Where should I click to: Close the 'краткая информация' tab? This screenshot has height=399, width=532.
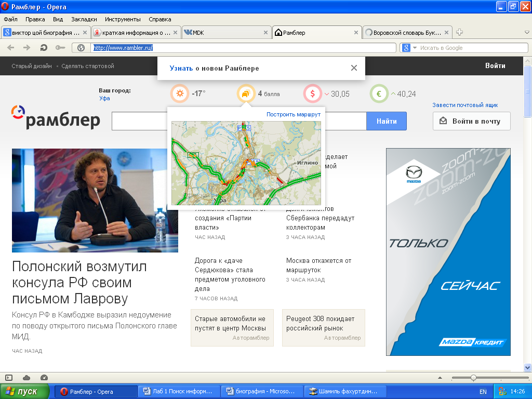175,33
